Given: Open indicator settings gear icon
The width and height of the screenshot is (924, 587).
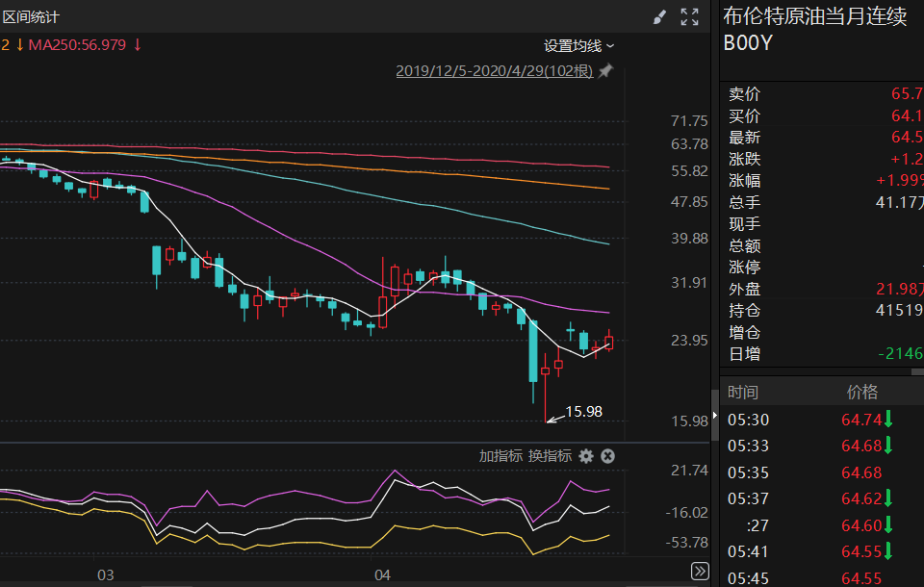Looking at the screenshot, I should 586,456.
